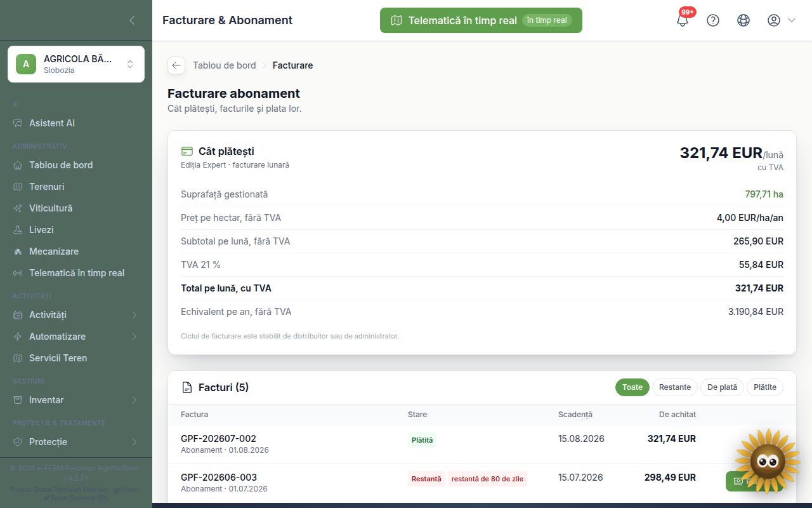Click the "265,90 EUR" monthly subtotal
Image resolution: width=812 pixels, height=508 pixels.
758,241
